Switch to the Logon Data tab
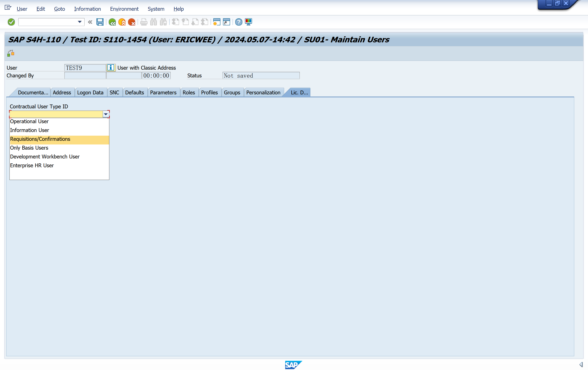 (x=90, y=92)
